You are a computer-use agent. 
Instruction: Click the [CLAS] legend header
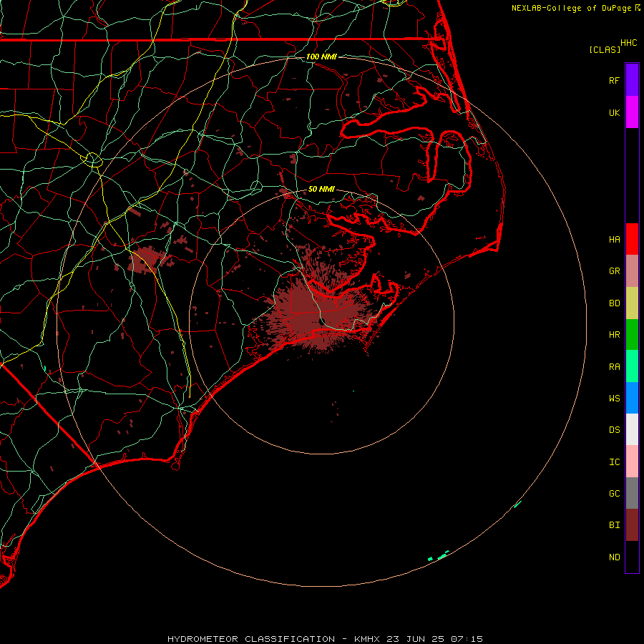[605, 49]
